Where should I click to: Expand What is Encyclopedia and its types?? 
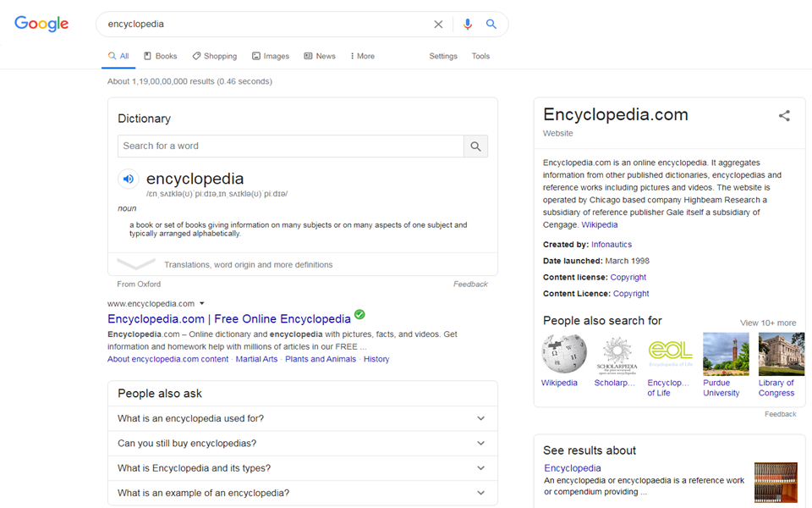(x=303, y=468)
